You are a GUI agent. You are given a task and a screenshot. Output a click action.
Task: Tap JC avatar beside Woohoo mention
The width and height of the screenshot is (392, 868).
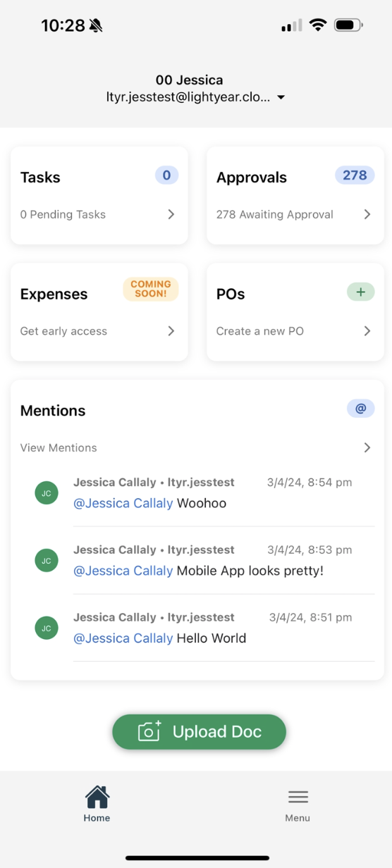47,493
